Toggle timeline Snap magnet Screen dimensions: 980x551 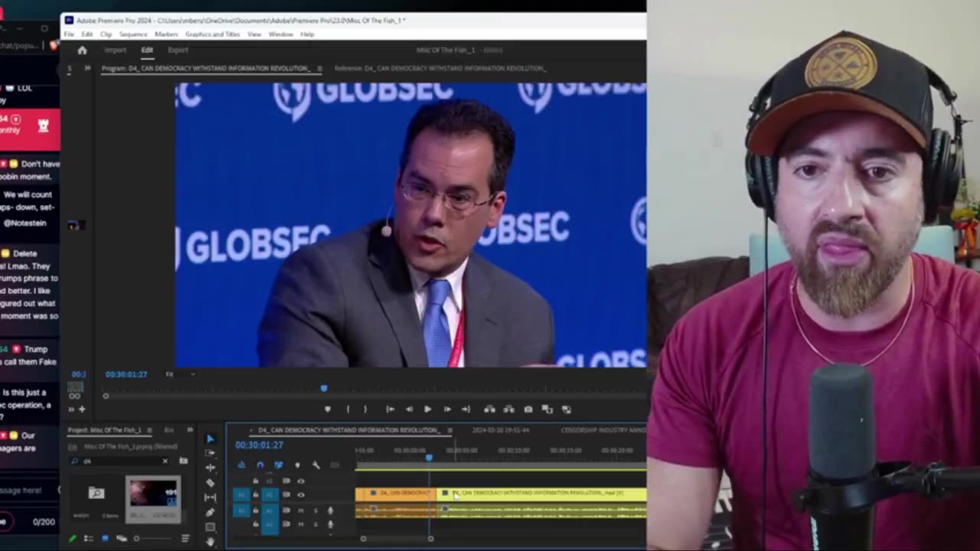260,465
